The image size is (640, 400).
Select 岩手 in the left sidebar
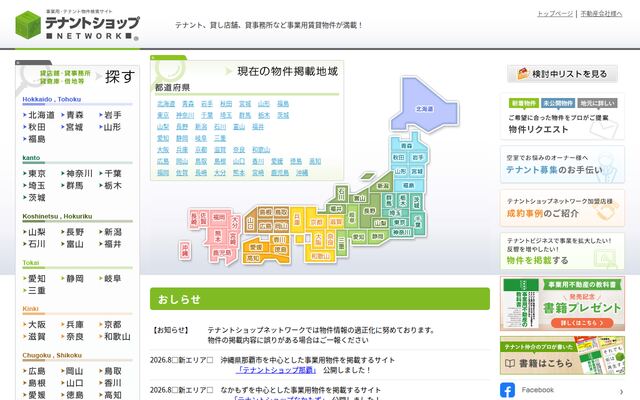click(x=113, y=115)
